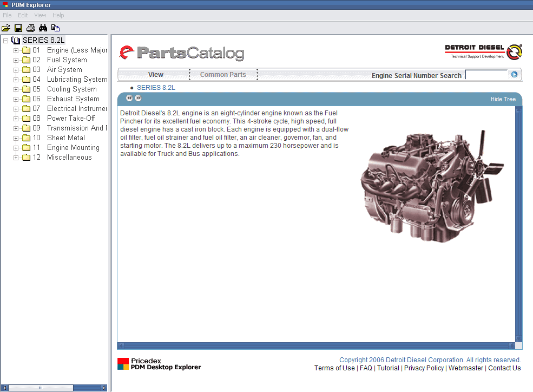The image size is (533, 392).
Task: Expand the 01 Engine tree node
Action: click(x=16, y=51)
